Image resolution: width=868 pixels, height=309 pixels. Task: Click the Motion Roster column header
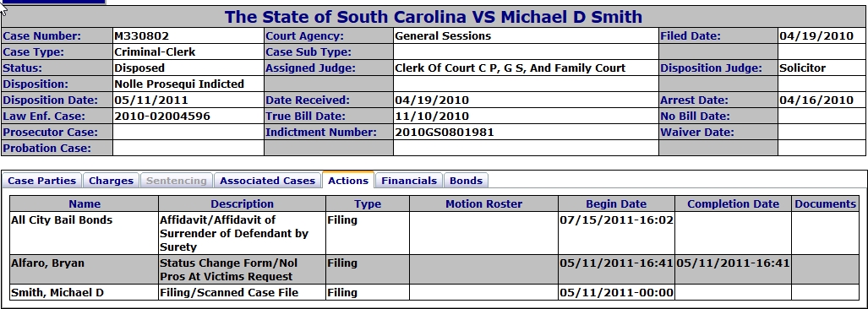483,204
